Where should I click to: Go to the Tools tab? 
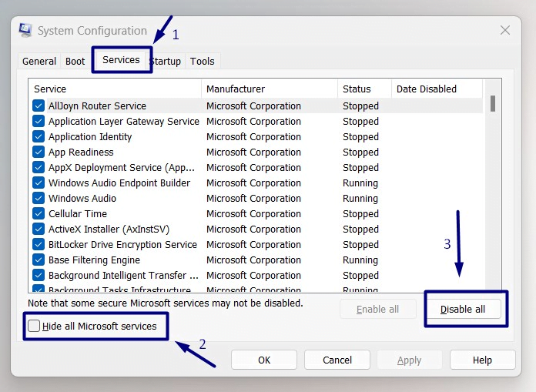[x=203, y=62]
